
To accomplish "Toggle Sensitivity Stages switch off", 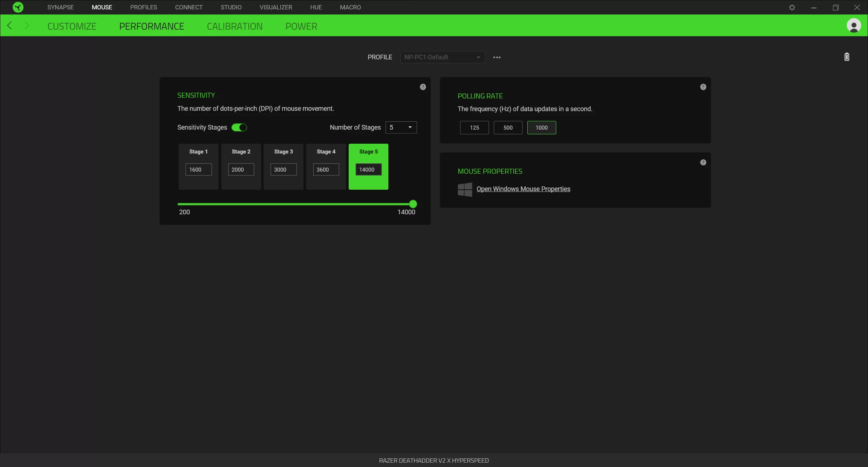I will [239, 127].
